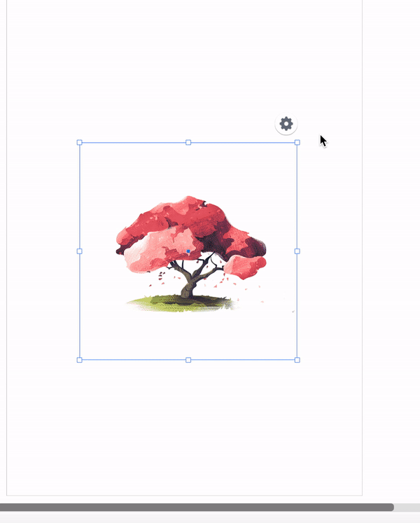Click the blue center anchor point
This screenshot has width=420, height=523.
point(188,251)
